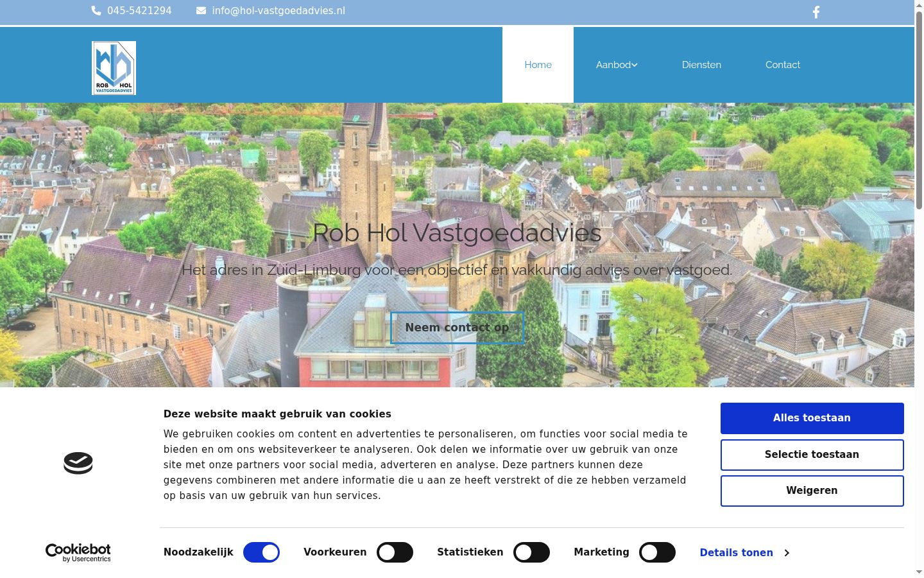Click the Marketing label text

coord(601,552)
